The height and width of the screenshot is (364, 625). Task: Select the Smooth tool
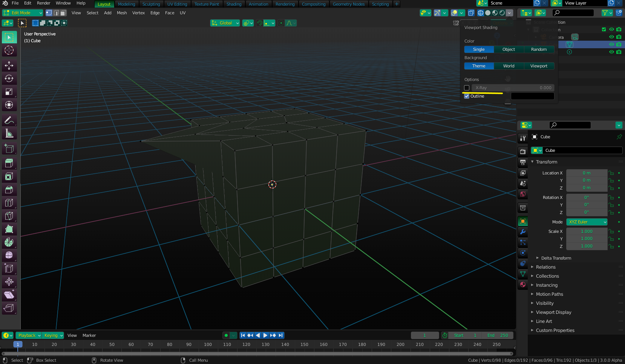click(9, 255)
